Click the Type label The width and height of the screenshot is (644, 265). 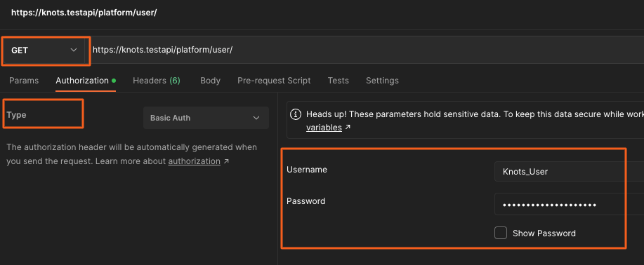pyautogui.click(x=16, y=115)
